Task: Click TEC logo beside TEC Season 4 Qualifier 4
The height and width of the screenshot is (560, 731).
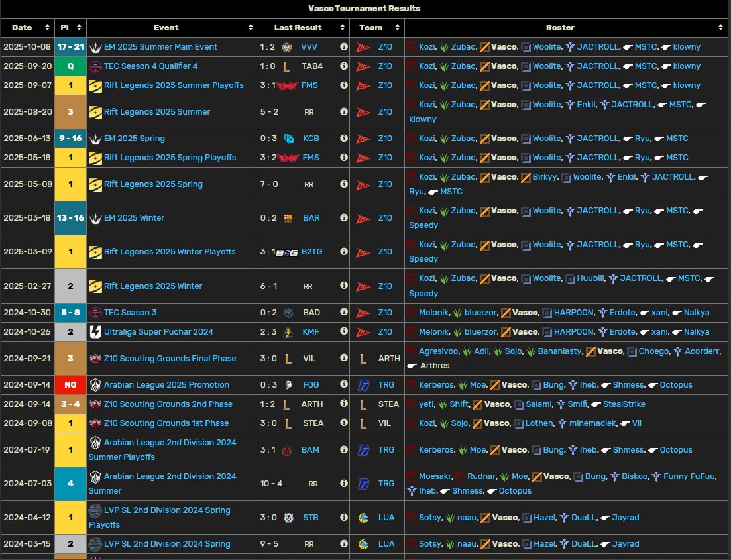Action: [95, 66]
